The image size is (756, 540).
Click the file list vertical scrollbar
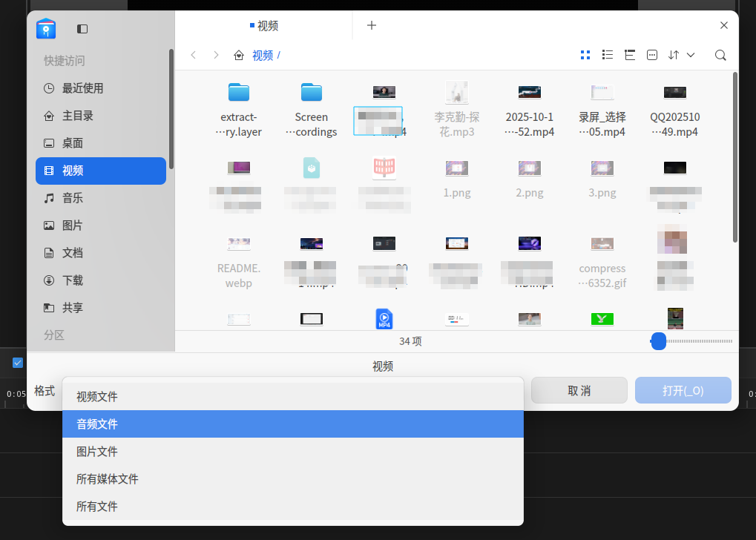pos(734,157)
